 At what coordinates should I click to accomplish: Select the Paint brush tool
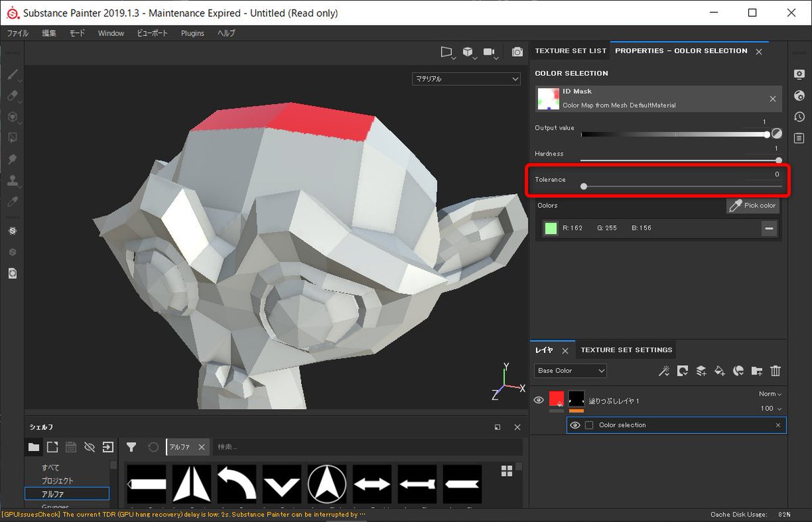pos(12,75)
